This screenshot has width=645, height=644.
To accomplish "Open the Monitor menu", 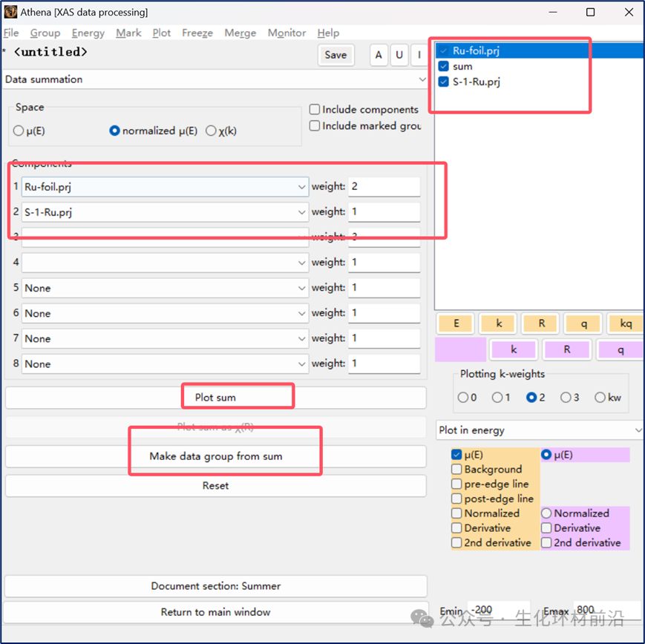I will click(x=287, y=33).
